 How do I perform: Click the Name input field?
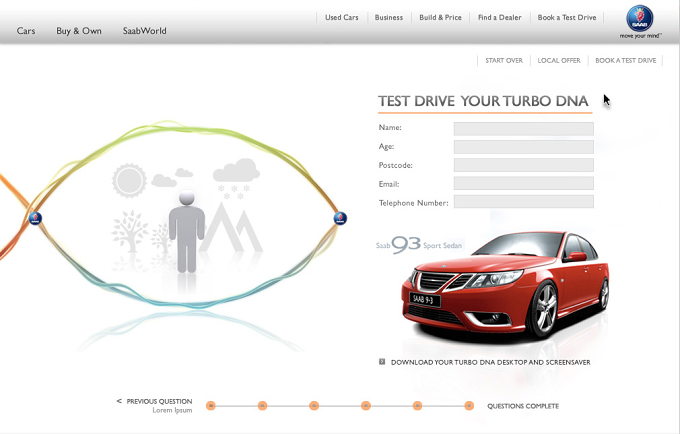point(524,128)
